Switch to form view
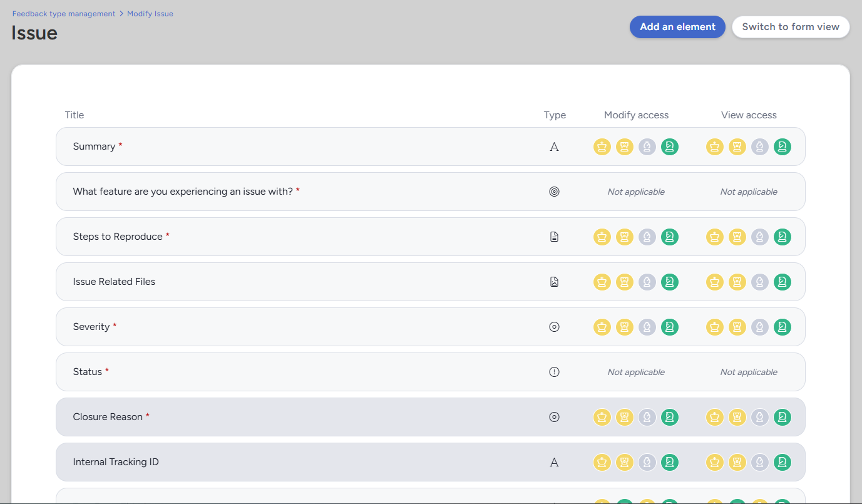862x504 pixels. point(791,27)
